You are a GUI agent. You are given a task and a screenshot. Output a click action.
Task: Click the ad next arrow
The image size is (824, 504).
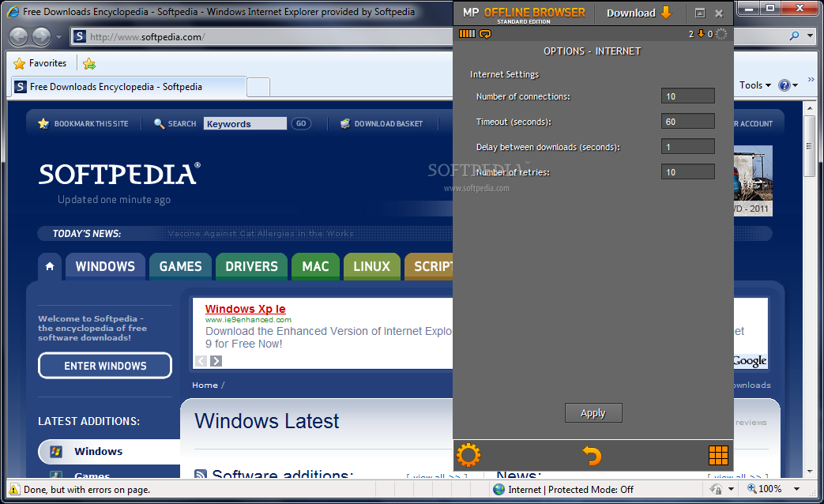click(x=216, y=361)
